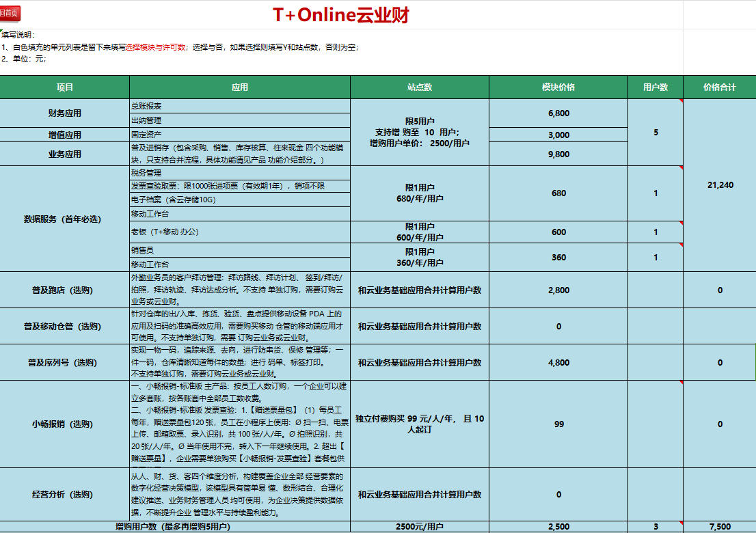Viewport: 756px width, 533px height.
Task: Click empty user count cell for 普及序列号
Action: 656,362
